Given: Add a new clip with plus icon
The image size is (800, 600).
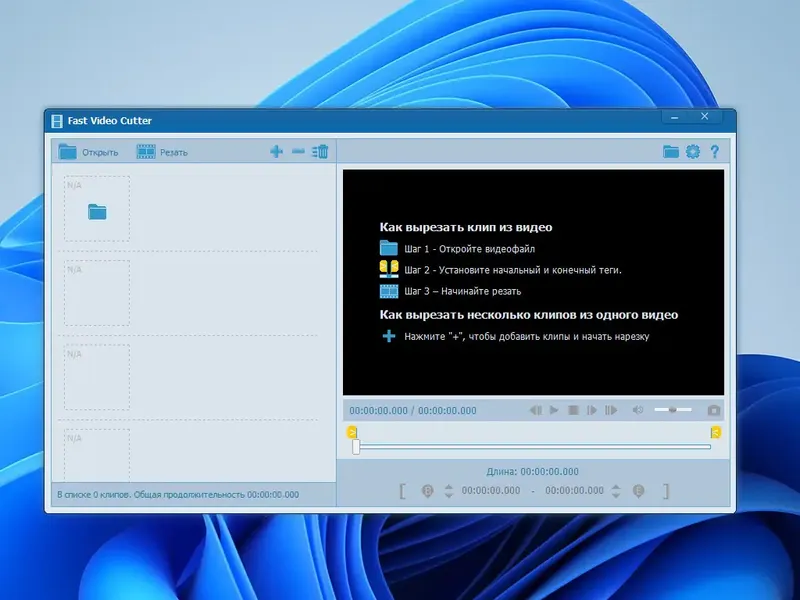Looking at the screenshot, I should (x=276, y=152).
